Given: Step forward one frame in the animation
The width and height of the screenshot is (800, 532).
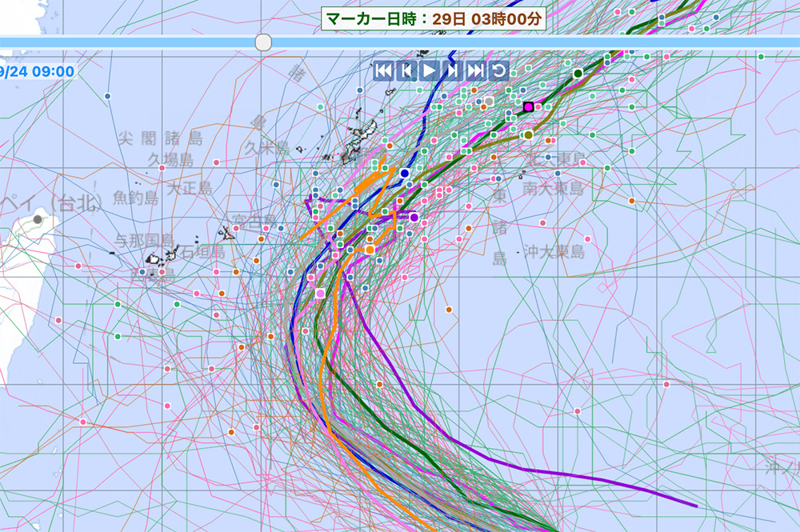Looking at the screenshot, I should click(452, 70).
